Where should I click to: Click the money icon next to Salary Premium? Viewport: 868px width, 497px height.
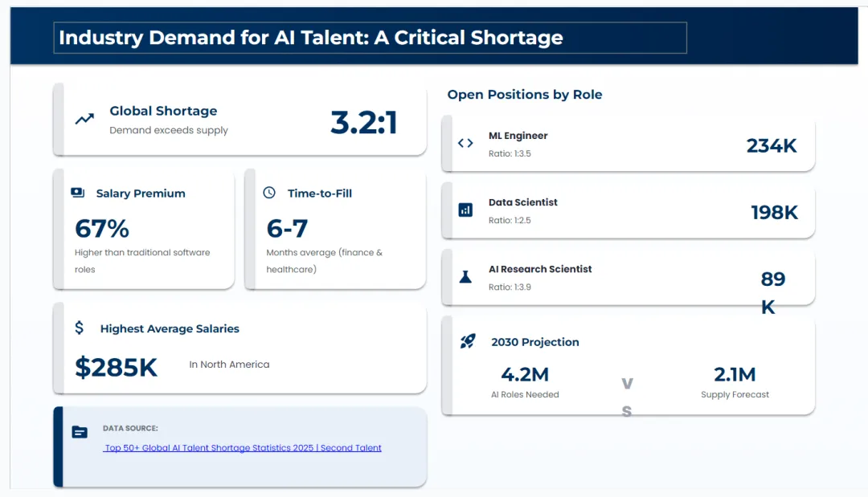[78, 193]
